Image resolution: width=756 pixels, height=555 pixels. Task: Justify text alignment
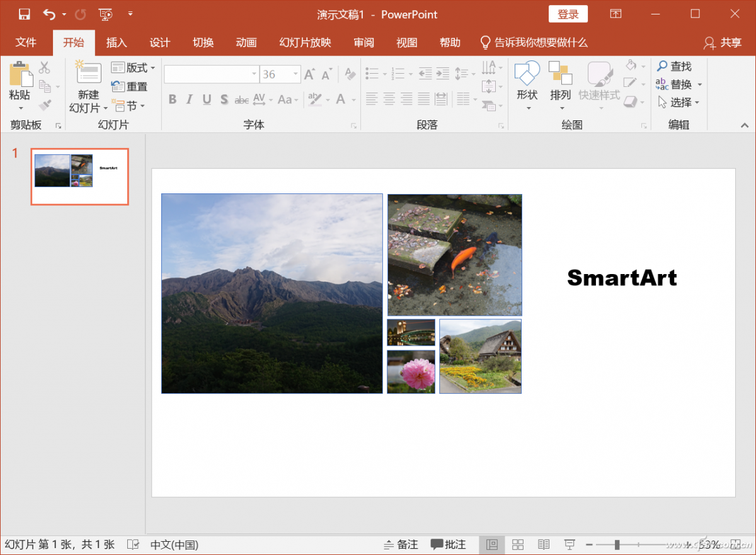(x=423, y=99)
